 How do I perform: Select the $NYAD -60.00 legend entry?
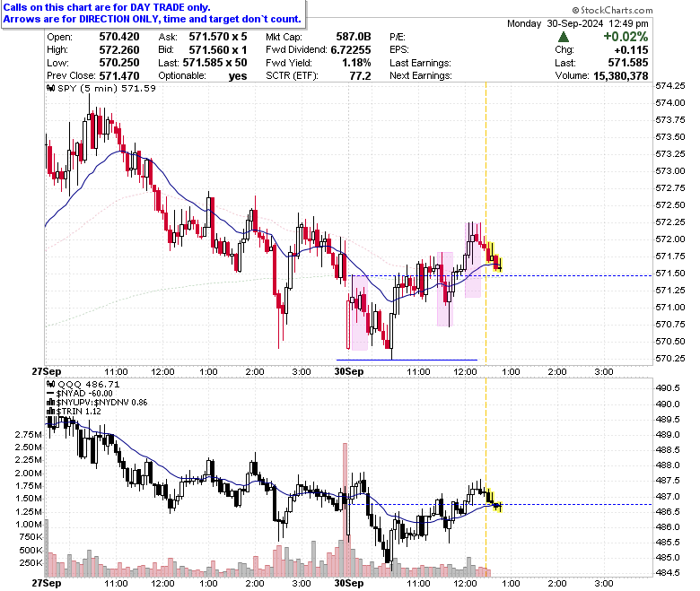pyautogui.click(x=84, y=394)
